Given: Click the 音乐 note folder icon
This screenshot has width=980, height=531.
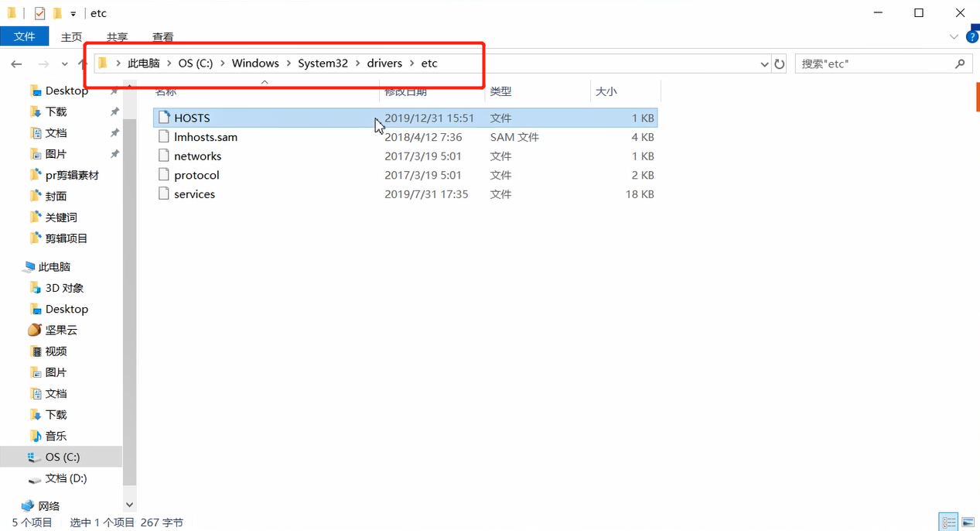Looking at the screenshot, I should pos(35,436).
